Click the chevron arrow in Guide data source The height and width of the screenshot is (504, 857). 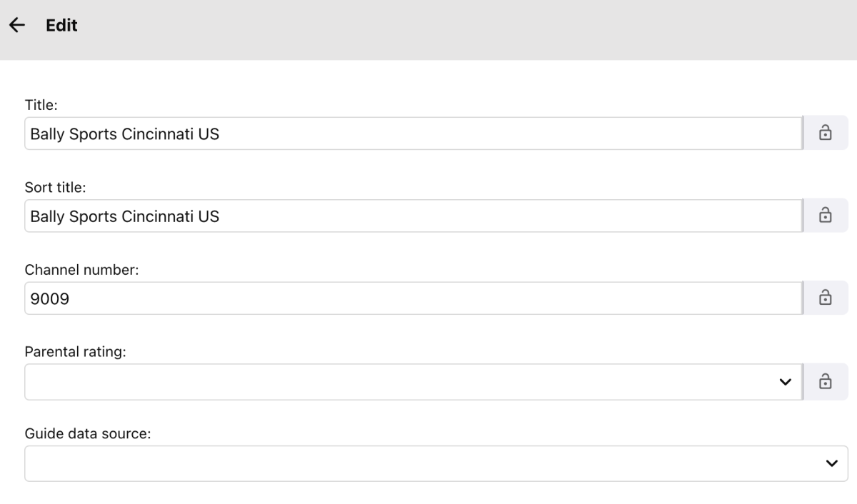pos(831,463)
